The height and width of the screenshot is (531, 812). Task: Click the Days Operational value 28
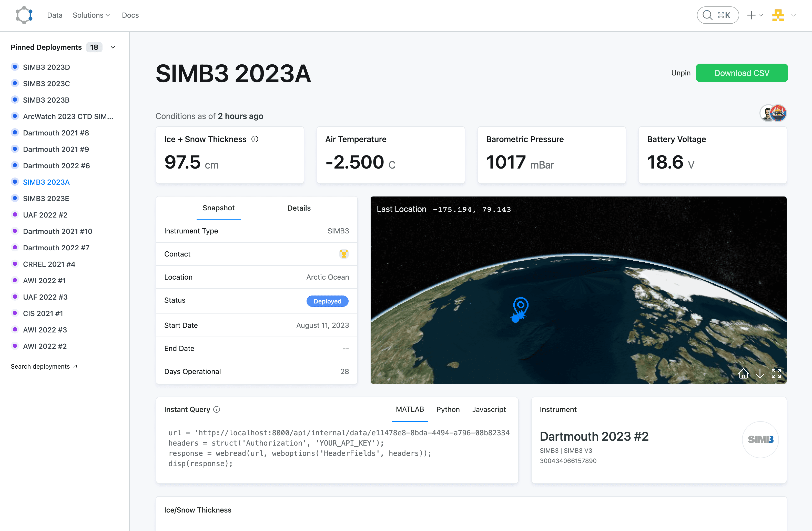click(344, 371)
